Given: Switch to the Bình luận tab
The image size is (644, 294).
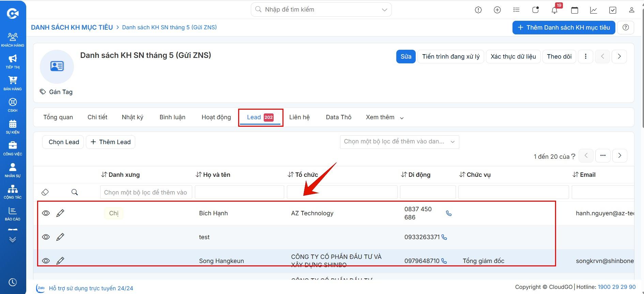Looking at the screenshot, I should point(172,117).
